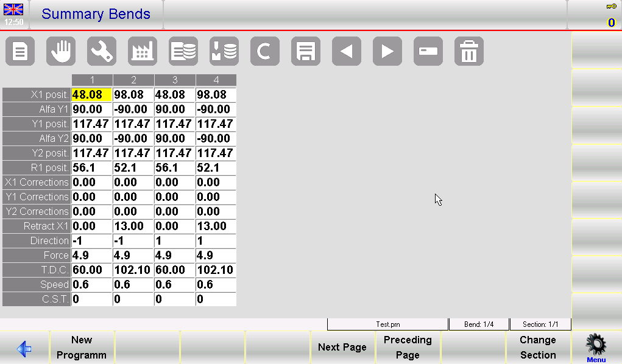Select Speed value 0.6 in bend 3

[x=175, y=285]
